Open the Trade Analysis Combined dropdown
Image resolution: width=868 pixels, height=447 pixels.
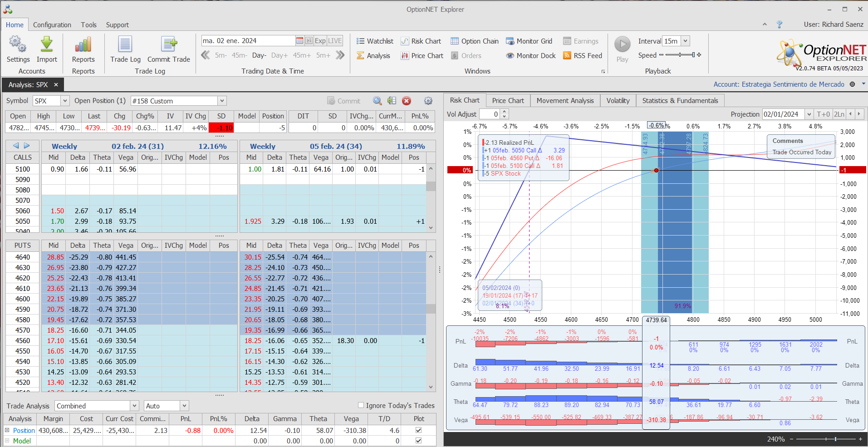[134, 406]
